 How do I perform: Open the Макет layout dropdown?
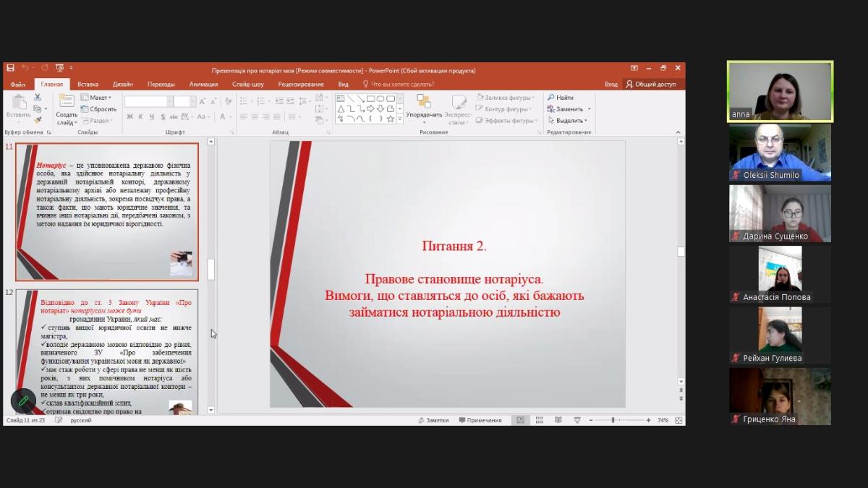96,98
